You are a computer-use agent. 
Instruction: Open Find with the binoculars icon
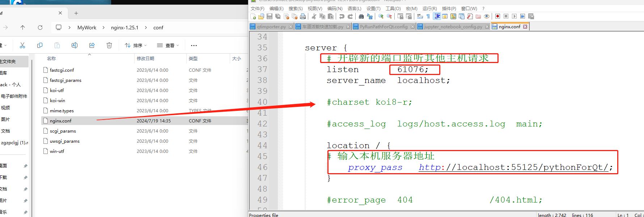361,16
